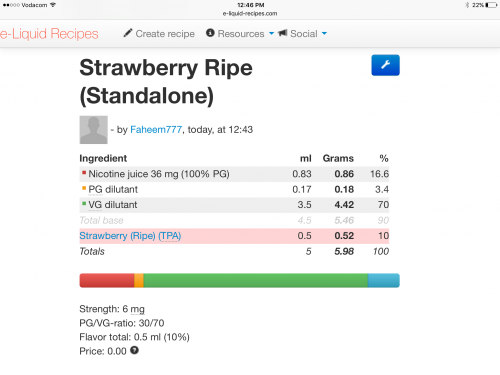Click the Bluetooth icon in status bar
500x375 pixels.
(467, 5)
